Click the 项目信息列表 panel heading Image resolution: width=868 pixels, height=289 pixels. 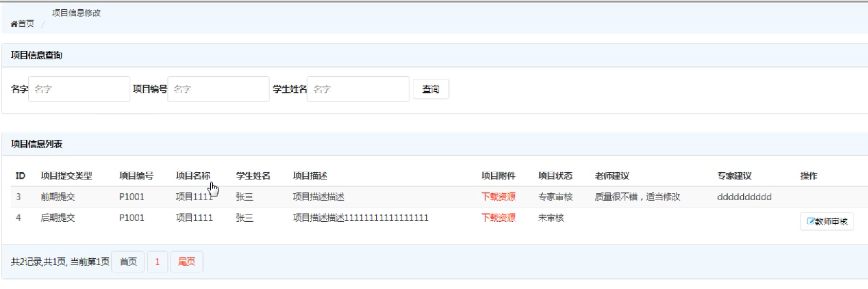pos(37,144)
